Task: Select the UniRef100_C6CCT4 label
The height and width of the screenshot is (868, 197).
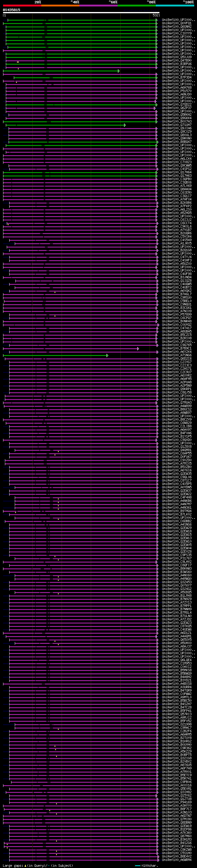Action: click(177, 223)
